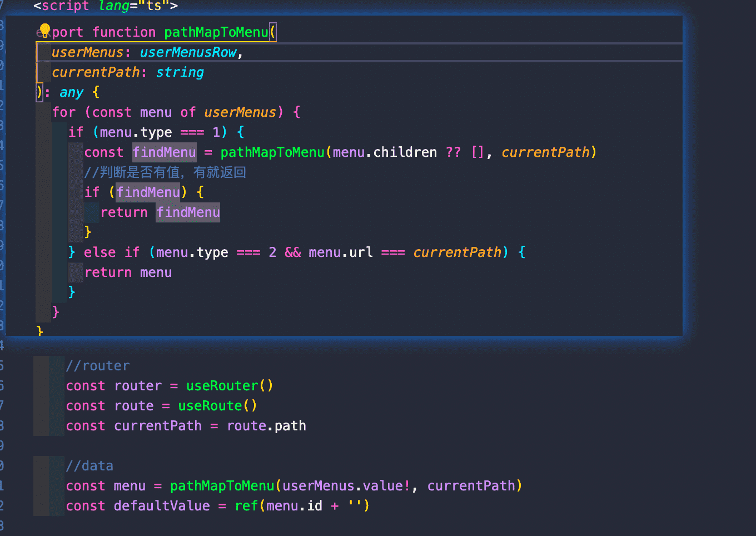Click the && operator
The width and height of the screenshot is (756, 536).
tap(293, 252)
